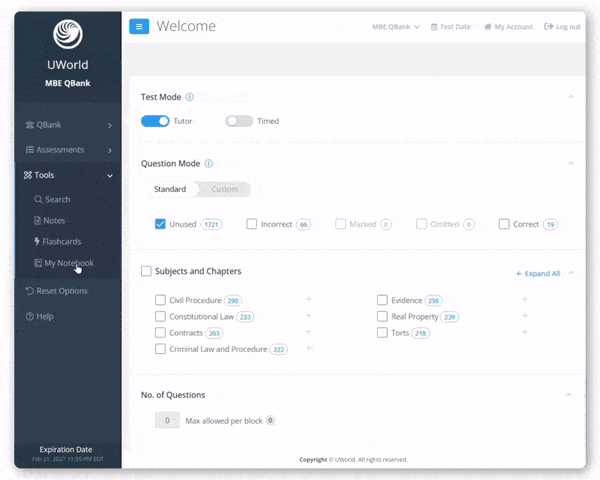Expand the Assessments sidebar chevron

click(110, 150)
